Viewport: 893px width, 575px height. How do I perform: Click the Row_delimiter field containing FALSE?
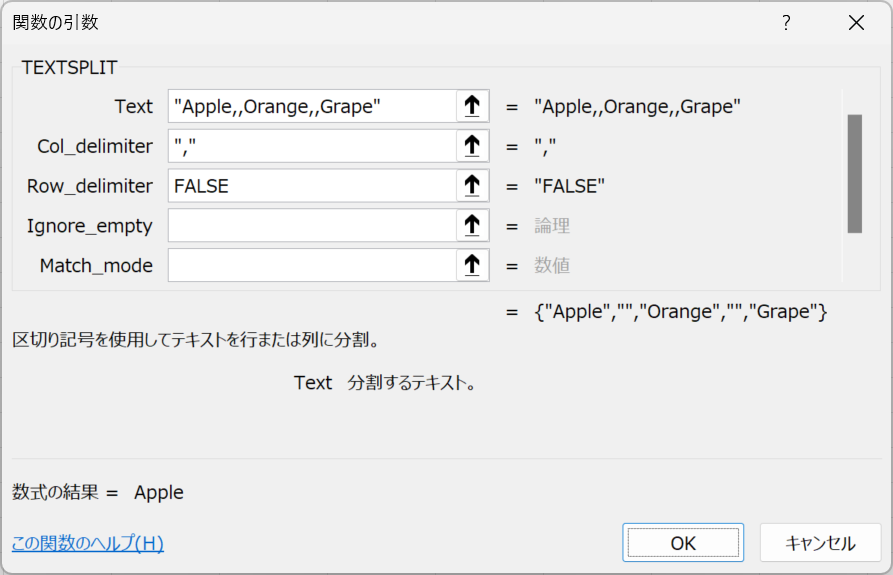tap(312, 186)
